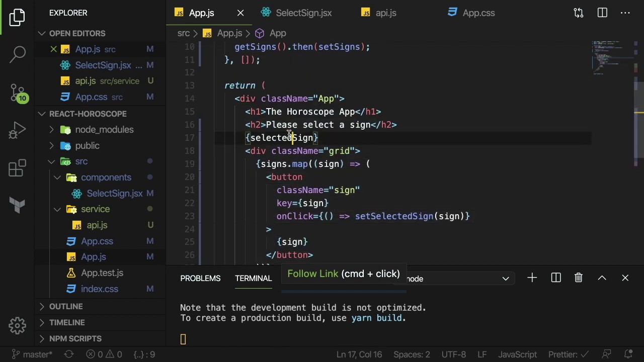Close App.js in Open Editors list
Viewport: 644px width, 362px height.
tap(53, 49)
